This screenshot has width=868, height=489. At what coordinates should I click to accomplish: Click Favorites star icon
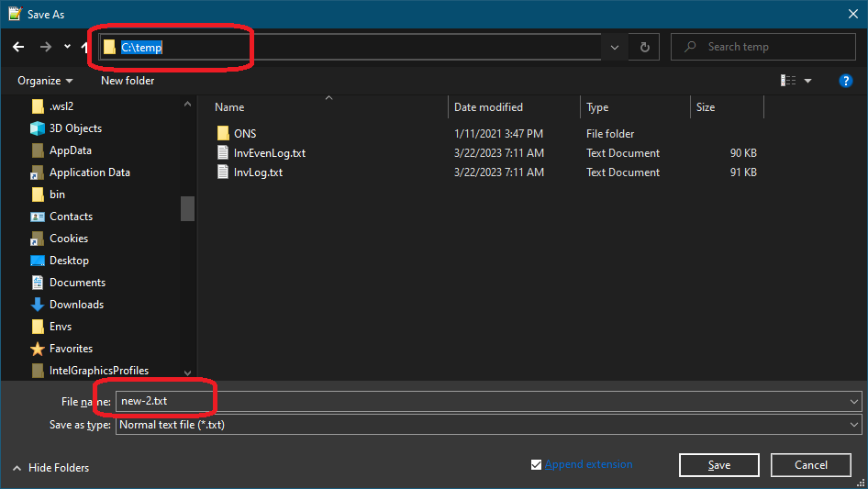click(38, 349)
